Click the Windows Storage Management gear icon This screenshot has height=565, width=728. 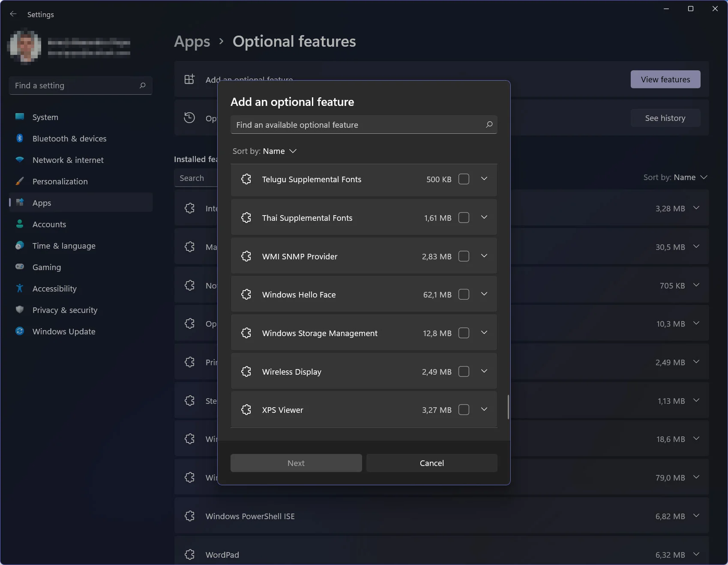point(246,333)
